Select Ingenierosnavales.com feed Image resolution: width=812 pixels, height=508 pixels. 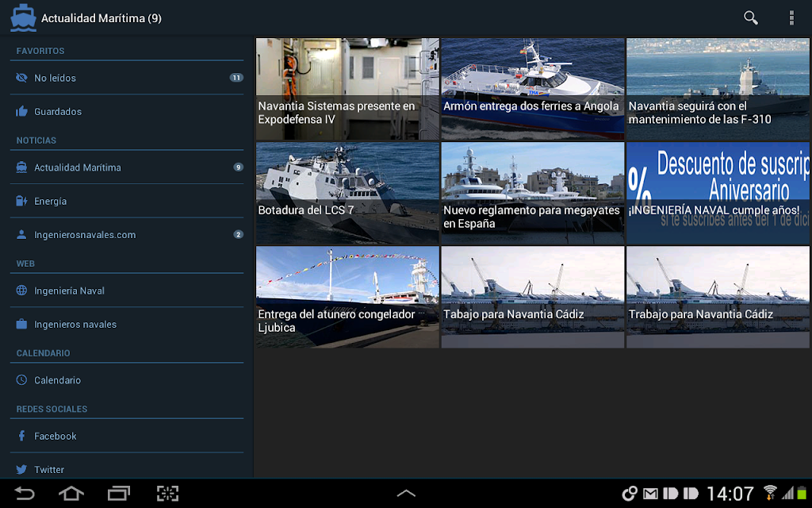point(127,235)
